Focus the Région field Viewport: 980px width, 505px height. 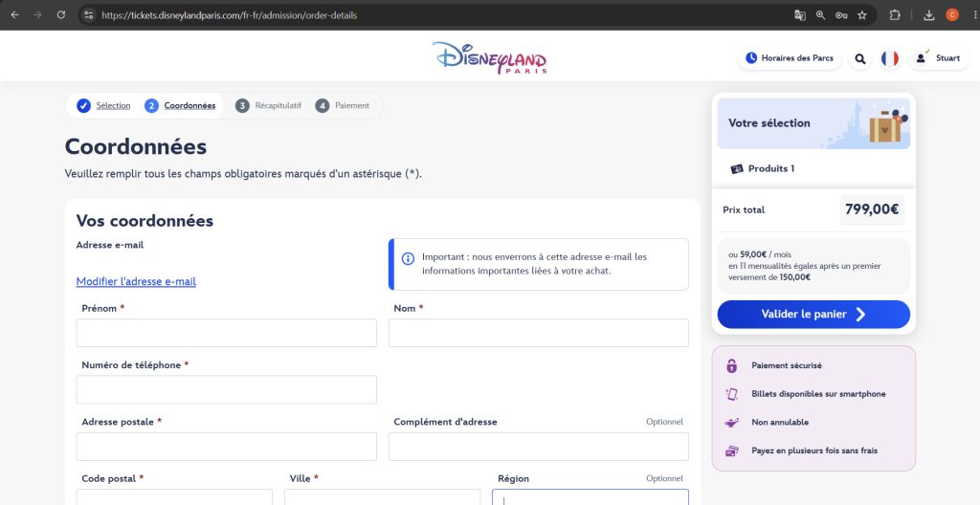pyautogui.click(x=590, y=497)
